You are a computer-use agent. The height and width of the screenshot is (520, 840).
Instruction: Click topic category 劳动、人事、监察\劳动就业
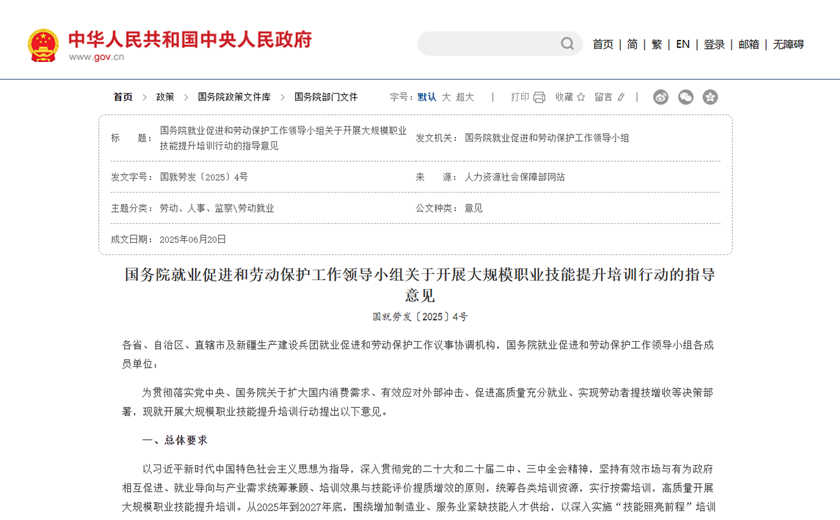[216, 208]
